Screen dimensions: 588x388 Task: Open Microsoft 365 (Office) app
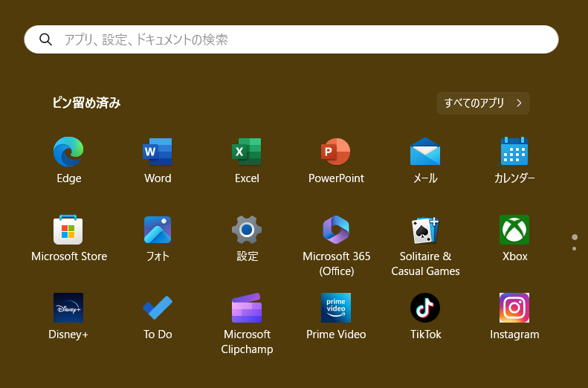click(x=336, y=230)
